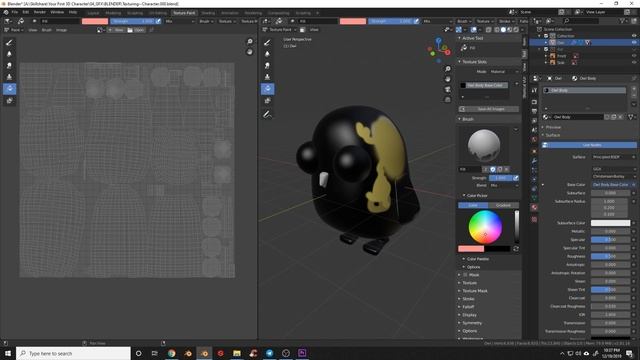The width and height of the screenshot is (640, 360).
Task: Click reset colors icon beside color swatches
Action: (x=516, y=249)
